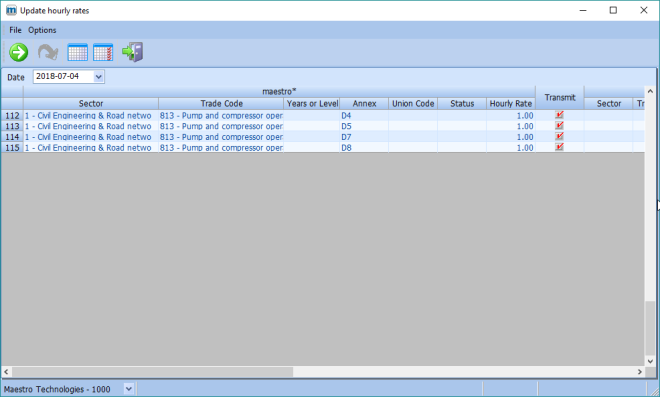Click the grey redo arrow icon

48,53
